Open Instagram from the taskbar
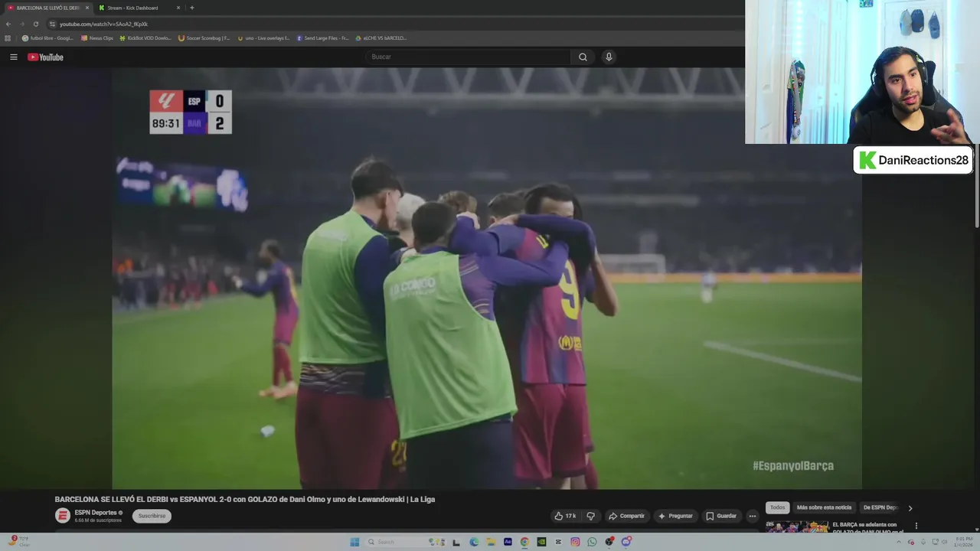980x551 pixels. coord(575,542)
